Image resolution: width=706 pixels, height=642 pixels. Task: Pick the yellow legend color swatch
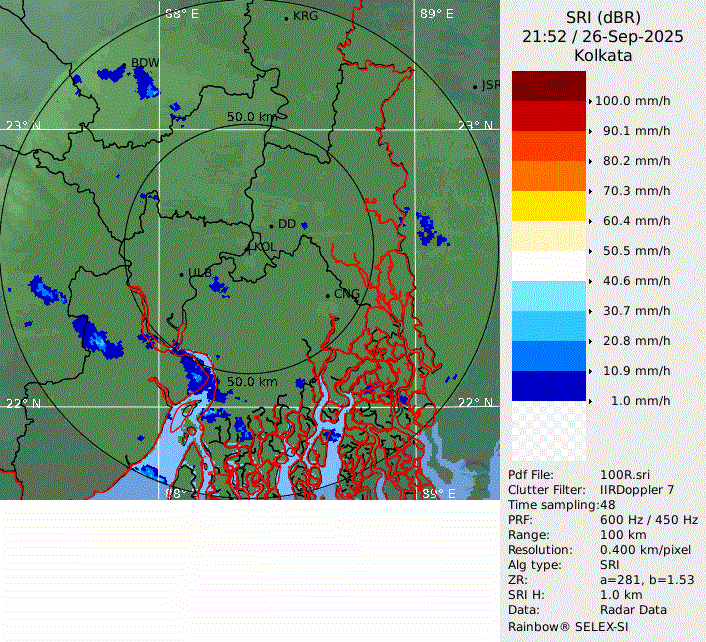(548, 206)
